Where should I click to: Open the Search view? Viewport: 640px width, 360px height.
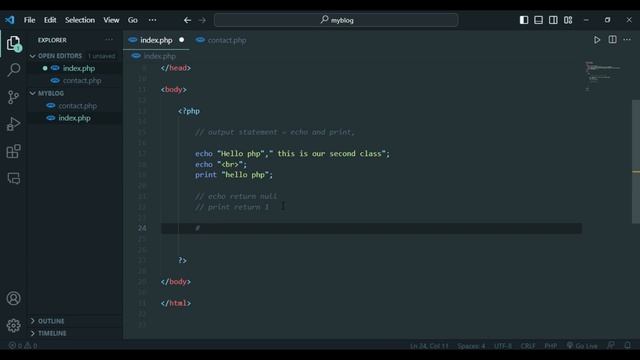coord(13,70)
